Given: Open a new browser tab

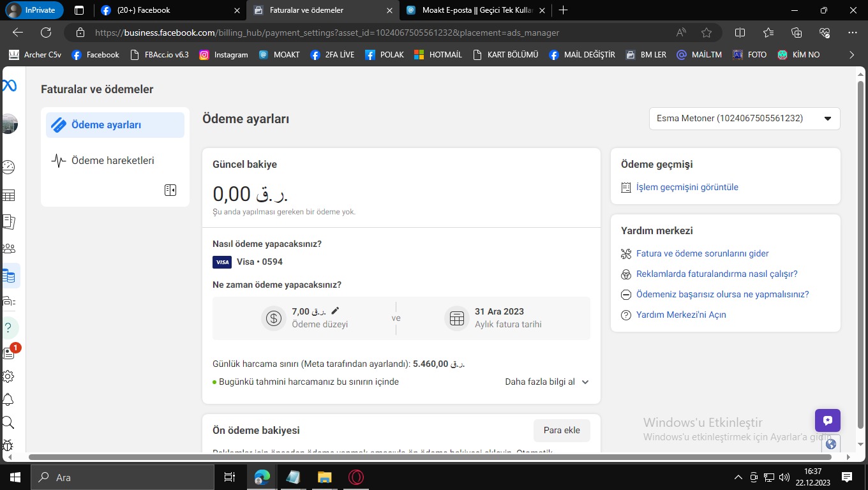Looking at the screenshot, I should (x=563, y=10).
